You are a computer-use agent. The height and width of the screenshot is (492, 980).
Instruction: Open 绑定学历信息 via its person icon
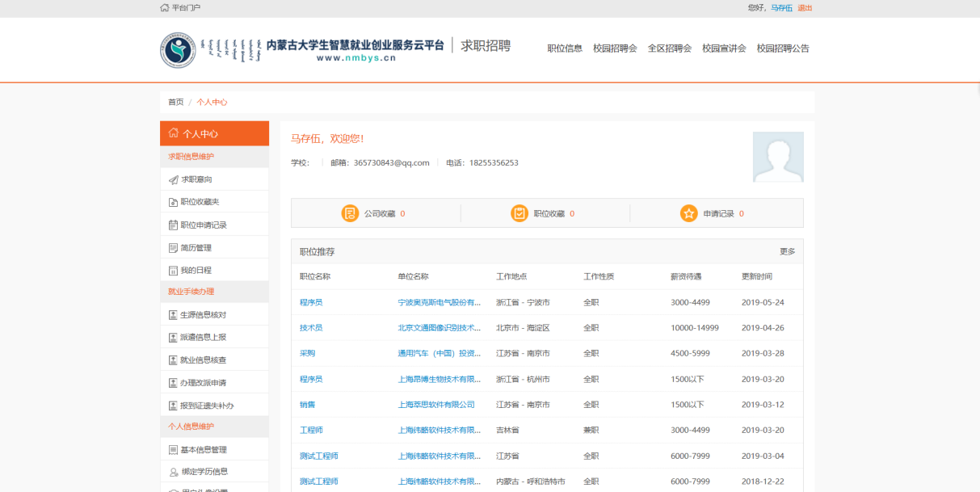tap(173, 472)
